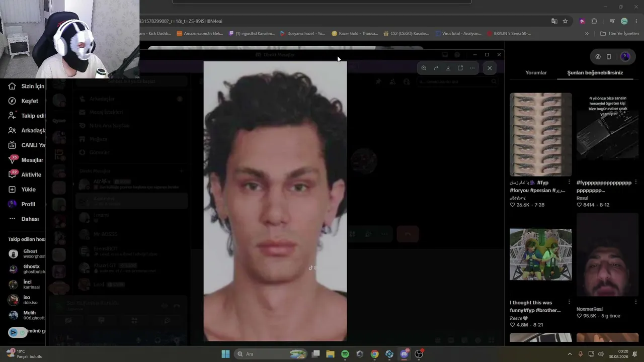Open TikTok Yükle upload page
Image resolution: width=644 pixels, height=362 pixels.
[x=22, y=190]
